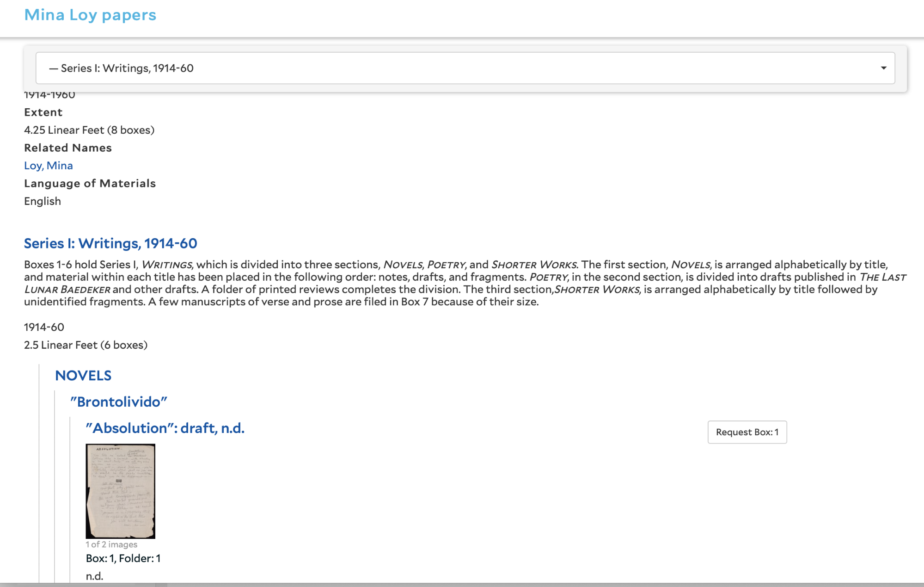This screenshot has height=587, width=924.
Task: Click the dropdown caret arrow icon
Action: tap(883, 68)
